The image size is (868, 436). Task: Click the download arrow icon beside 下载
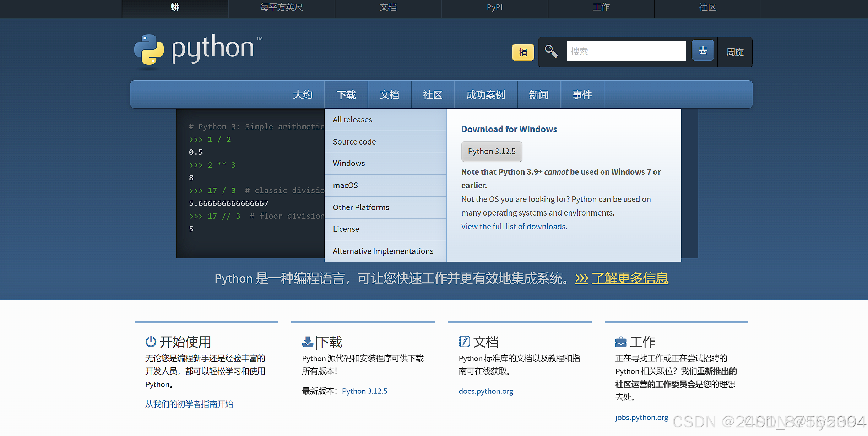tap(307, 342)
